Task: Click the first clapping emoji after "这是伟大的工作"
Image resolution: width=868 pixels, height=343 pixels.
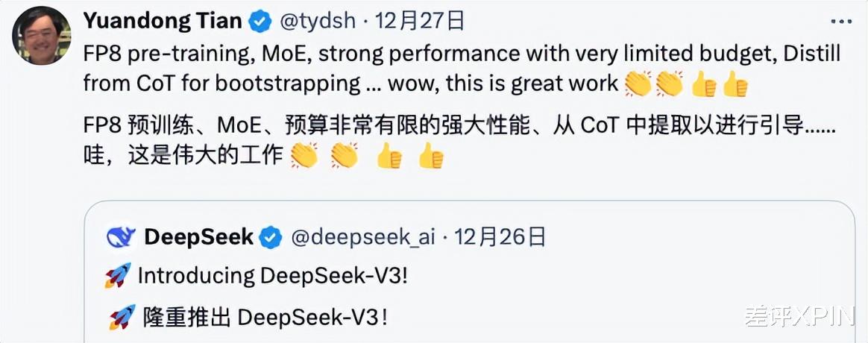Action: point(304,156)
